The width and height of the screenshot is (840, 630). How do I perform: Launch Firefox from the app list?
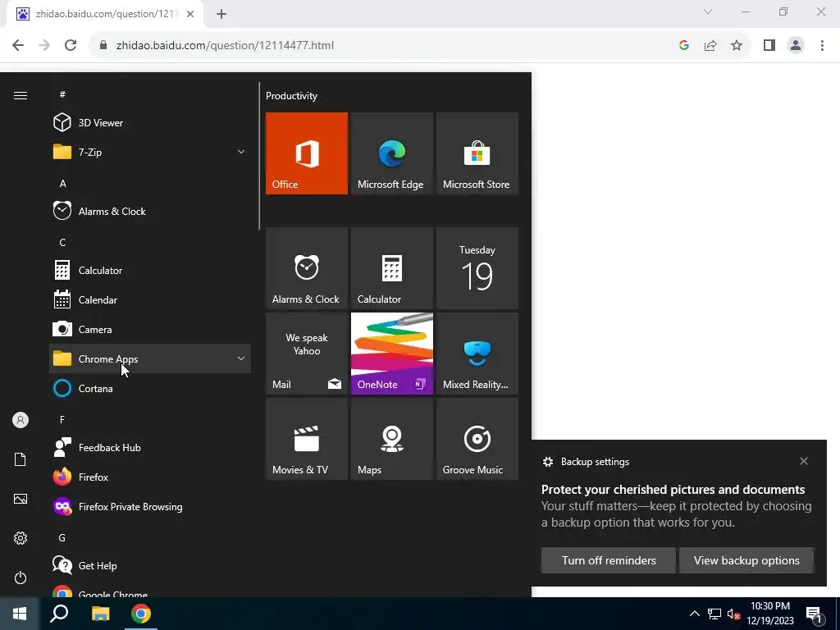click(150, 477)
